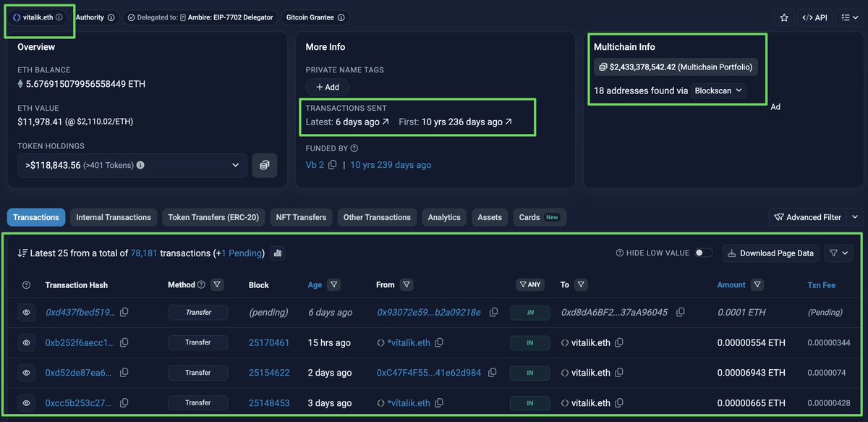Preview pending transaction 0xd437fbed519 with eye icon
This screenshot has width=868, height=422.
coord(26,312)
